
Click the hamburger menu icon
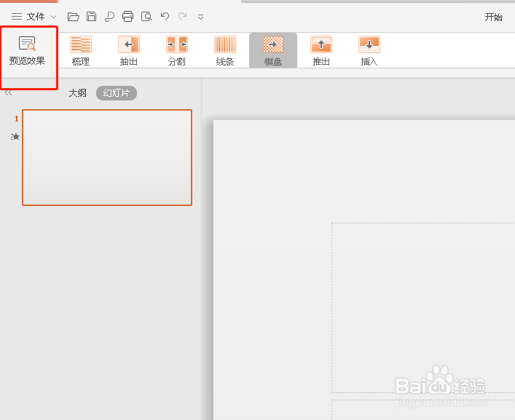(x=17, y=17)
